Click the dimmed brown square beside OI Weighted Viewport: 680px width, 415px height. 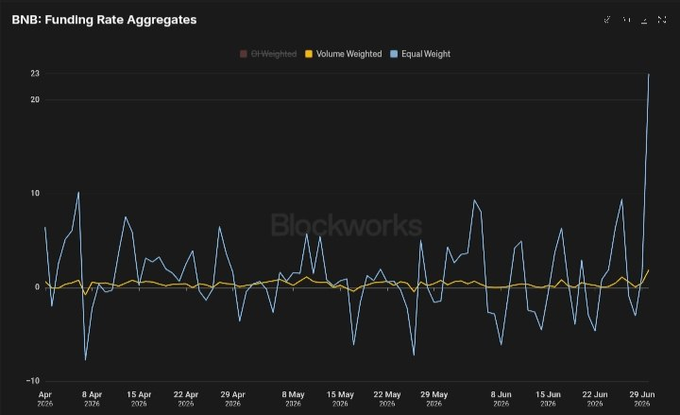point(243,54)
